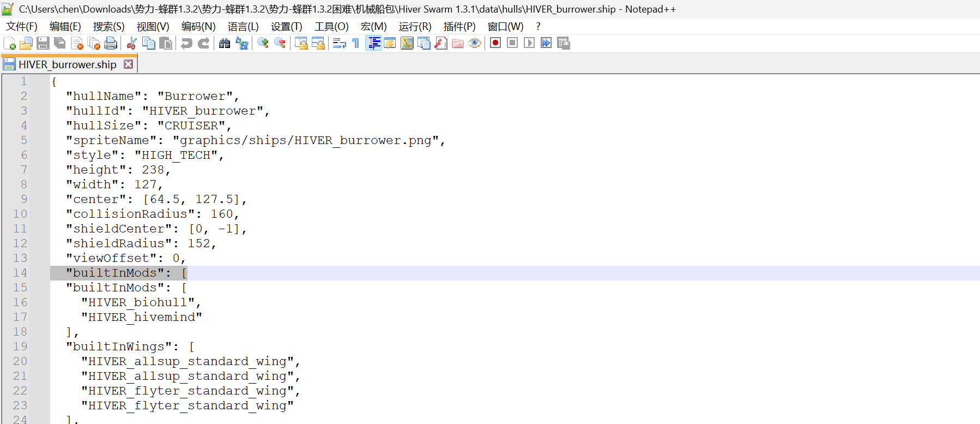This screenshot has height=424, width=980.
Task: Click the Zoom in magnifier icon
Action: [x=263, y=43]
